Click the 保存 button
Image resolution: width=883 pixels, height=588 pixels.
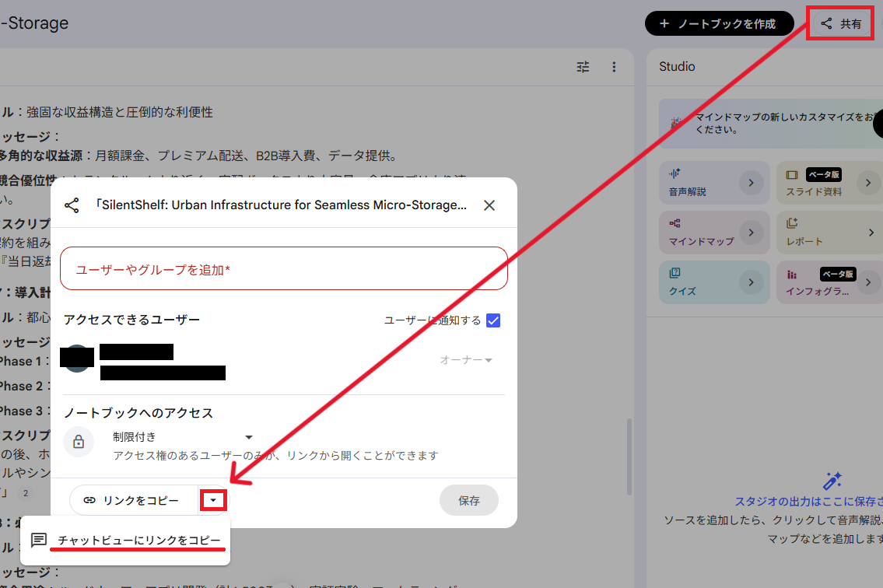tap(468, 500)
